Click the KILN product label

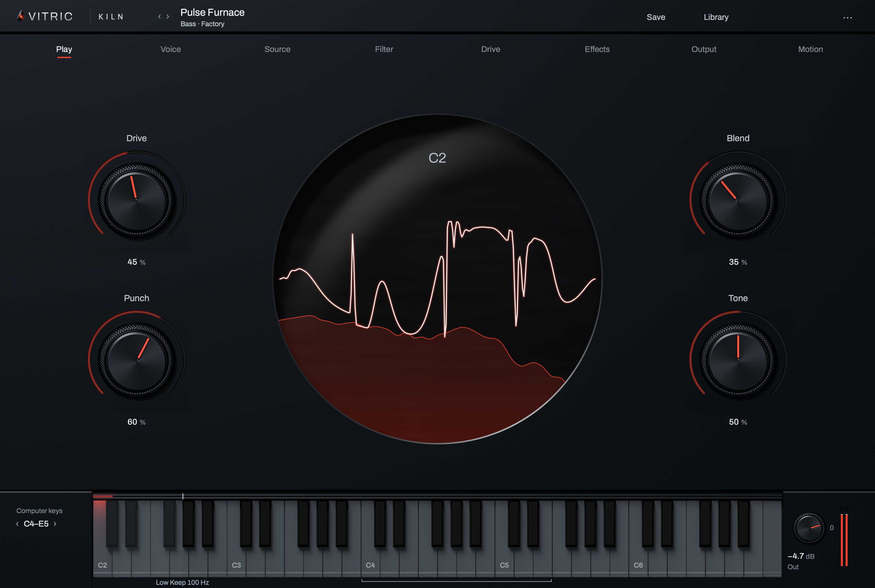[111, 17]
